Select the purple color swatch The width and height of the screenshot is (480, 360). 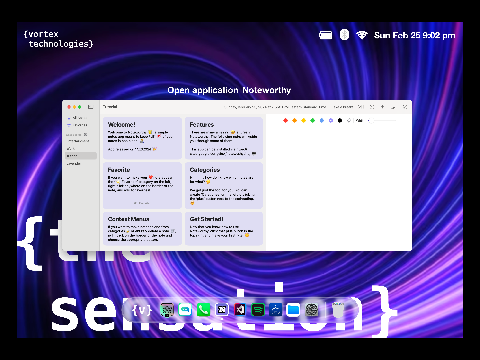(331, 120)
